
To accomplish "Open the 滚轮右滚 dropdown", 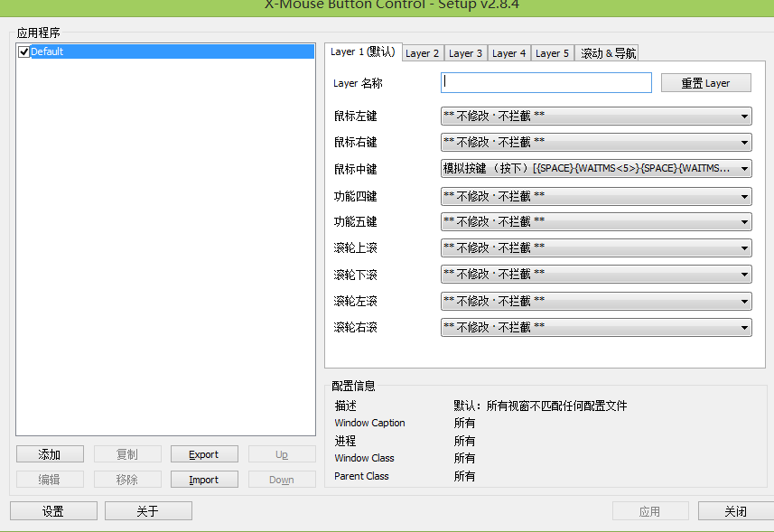I will pyautogui.click(x=596, y=327).
